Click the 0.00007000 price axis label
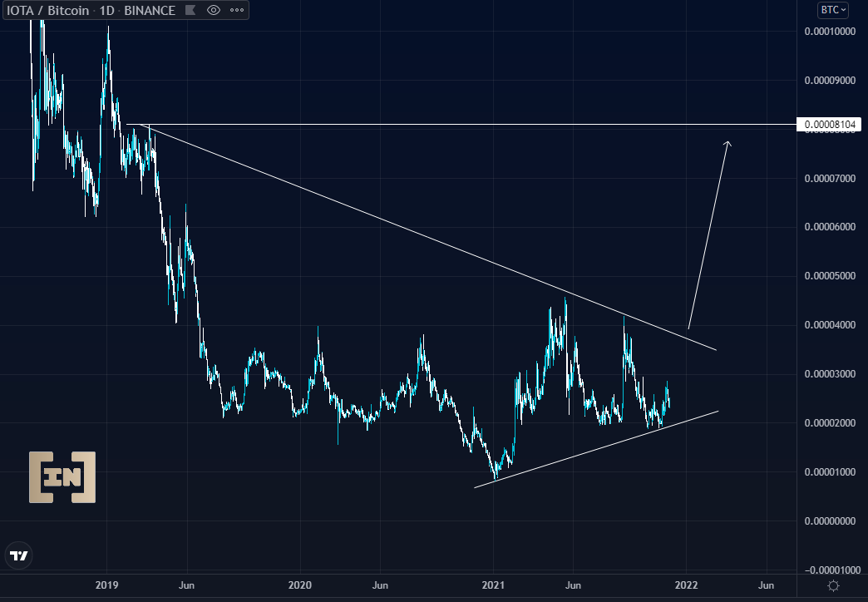Viewport: 868px width, 602px height. (829, 178)
